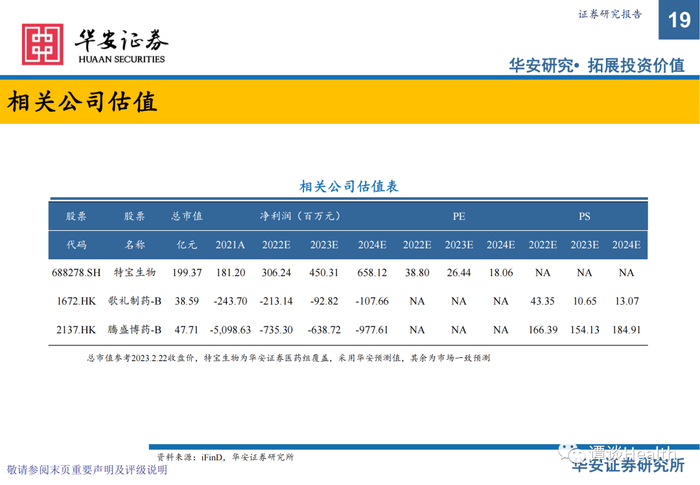Select the slide title 相关公司估值
The image size is (700, 485).
82,102
